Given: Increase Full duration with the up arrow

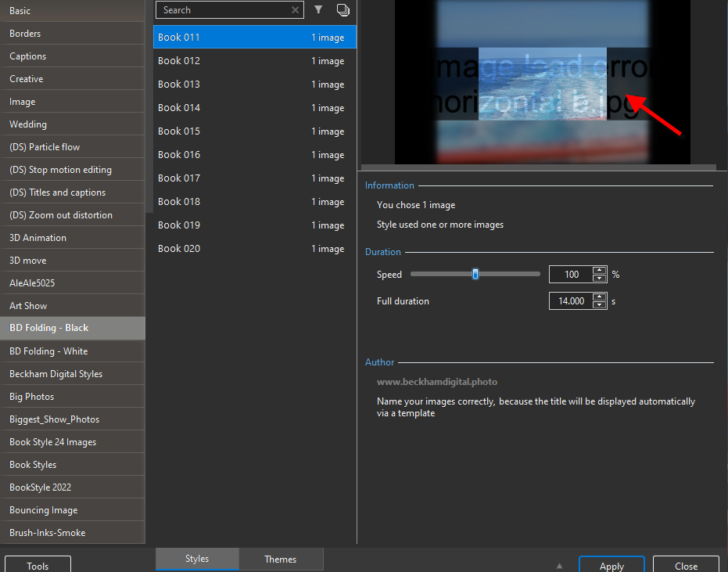Looking at the screenshot, I should [599, 297].
